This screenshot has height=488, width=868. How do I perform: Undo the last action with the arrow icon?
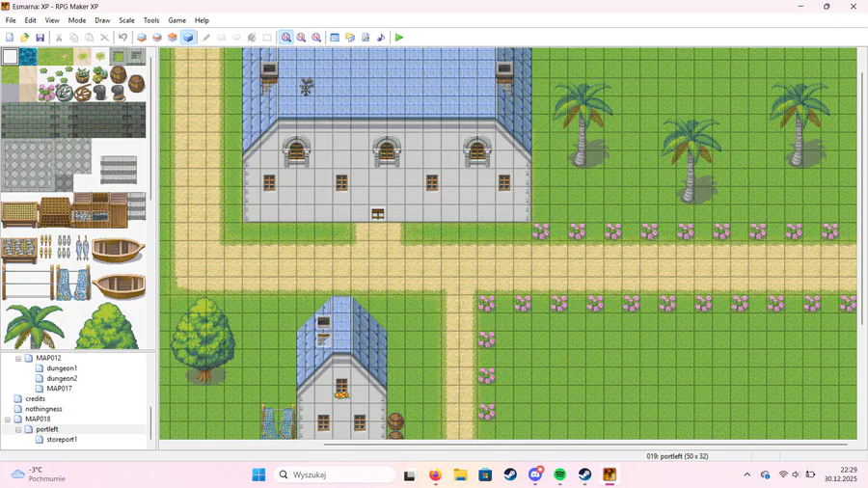click(122, 38)
